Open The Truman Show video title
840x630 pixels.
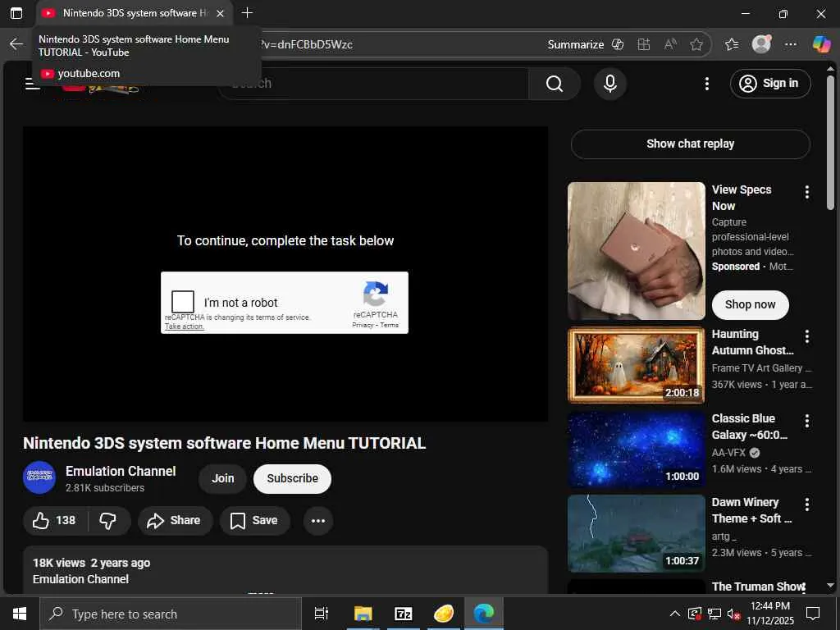point(758,587)
